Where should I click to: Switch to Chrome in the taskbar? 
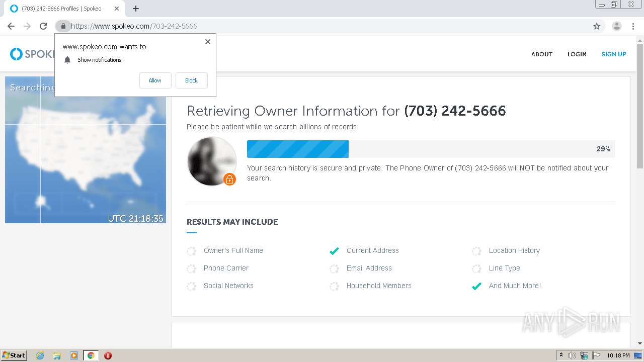[91, 355]
